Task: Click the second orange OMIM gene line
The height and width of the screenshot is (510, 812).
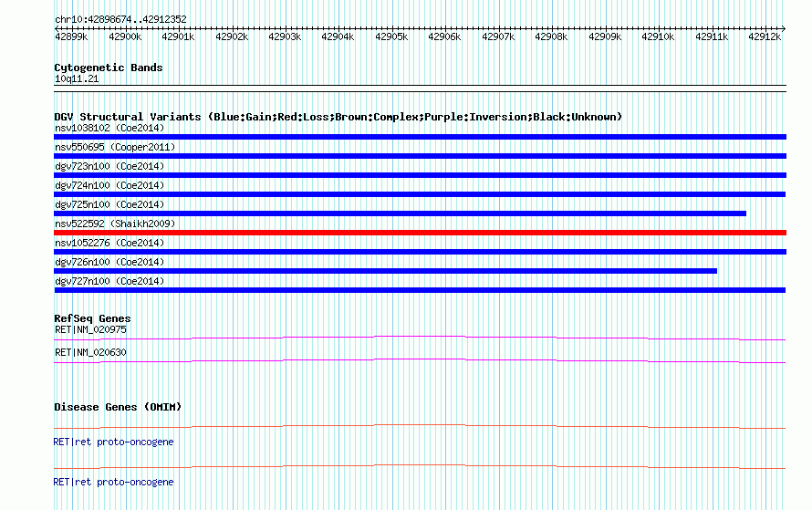Action: (420, 466)
